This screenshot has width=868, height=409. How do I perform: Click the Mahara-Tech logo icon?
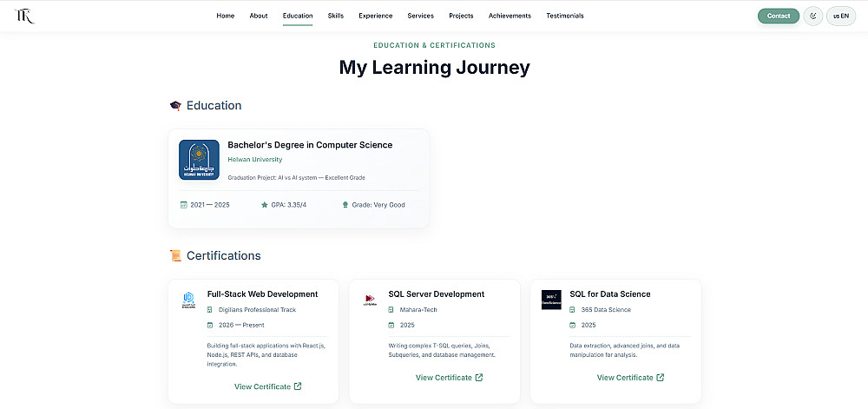pyautogui.click(x=370, y=300)
